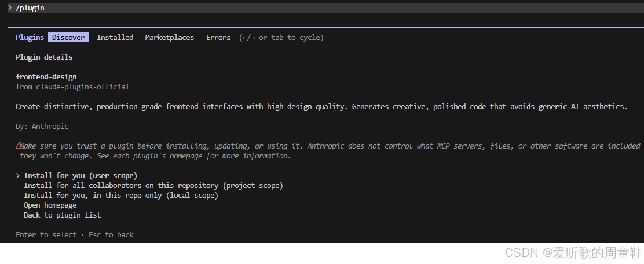The height and width of the screenshot is (264, 644).
Task: Select the Open homepage option
Action: pos(50,205)
